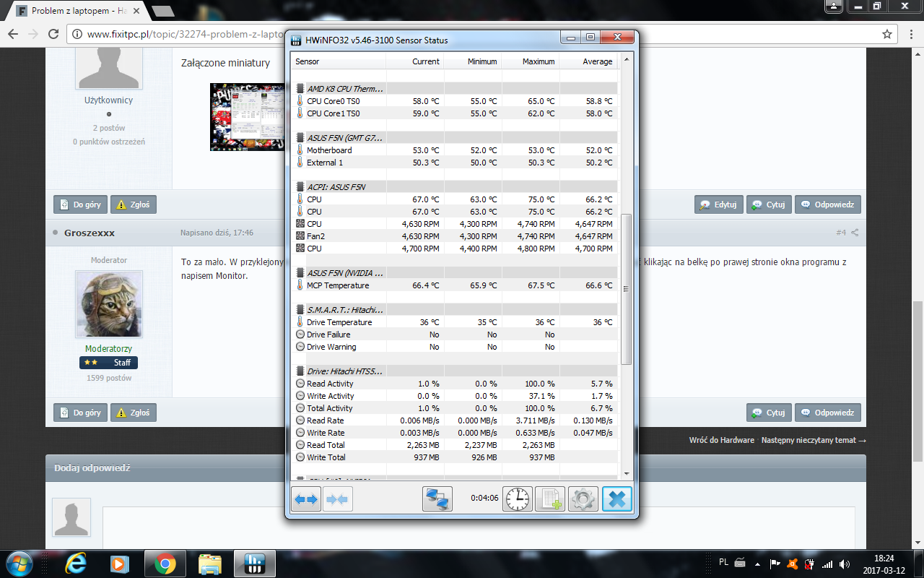
Task: Click the Groszexxx cat avatar image
Action: pos(109,304)
